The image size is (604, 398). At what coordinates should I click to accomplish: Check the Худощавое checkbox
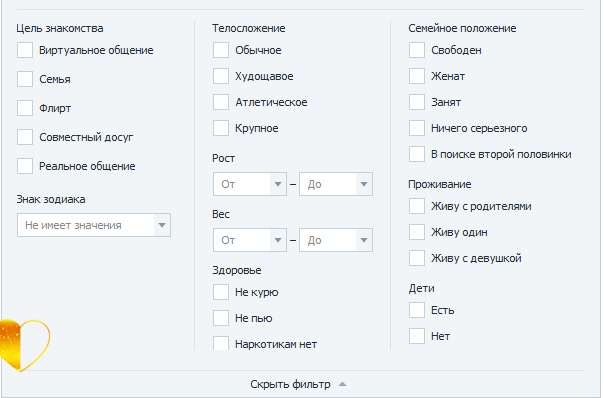(x=221, y=76)
